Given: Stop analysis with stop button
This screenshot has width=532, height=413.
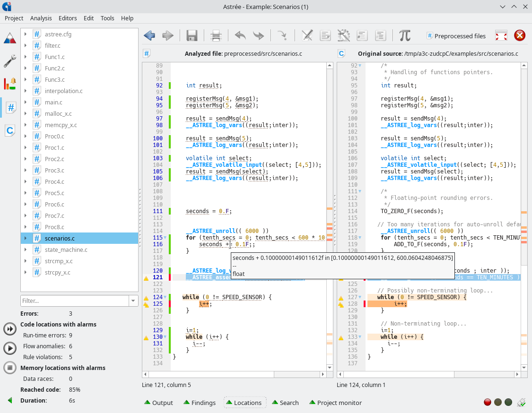Looking at the screenshot, I should [10, 368].
